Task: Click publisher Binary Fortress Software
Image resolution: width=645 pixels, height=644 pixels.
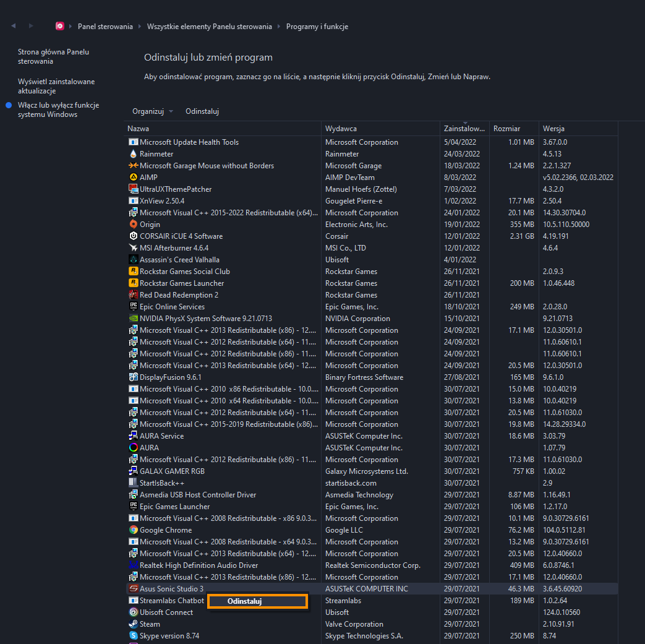Action: tap(364, 377)
